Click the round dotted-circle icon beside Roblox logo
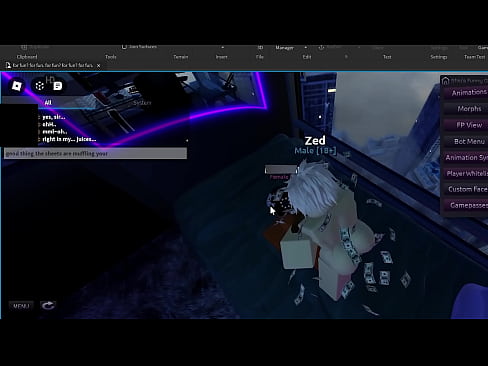488x366 pixels. pos(39,86)
